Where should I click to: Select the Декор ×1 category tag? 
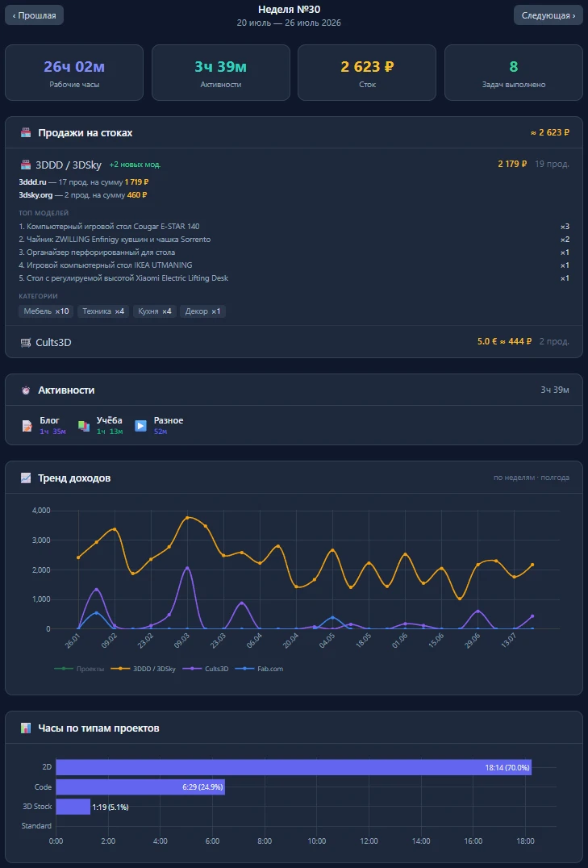pos(202,311)
